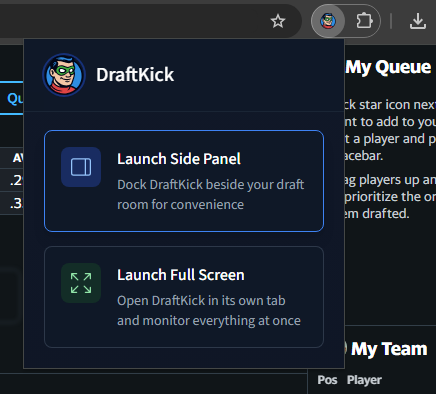
Task: Click the green full screen arrows icon
Action: (81, 283)
